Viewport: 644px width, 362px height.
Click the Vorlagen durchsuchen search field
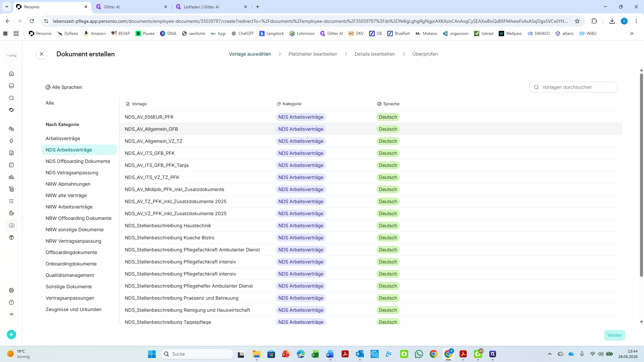573,87
